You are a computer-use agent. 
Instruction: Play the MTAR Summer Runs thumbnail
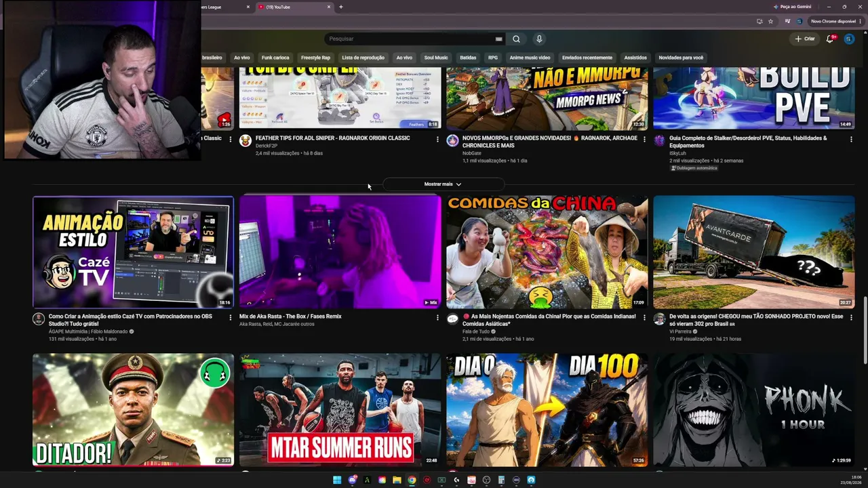(x=340, y=410)
